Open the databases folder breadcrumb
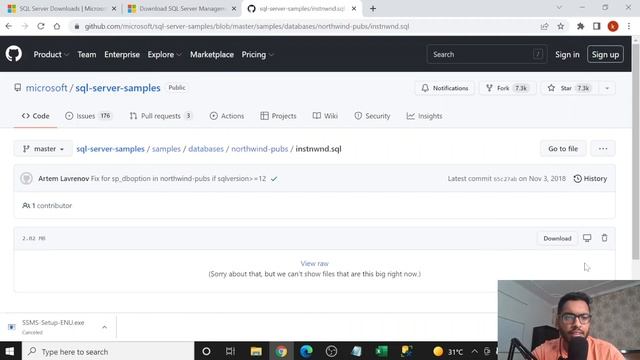The image size is (640, 360). [206, 149]
